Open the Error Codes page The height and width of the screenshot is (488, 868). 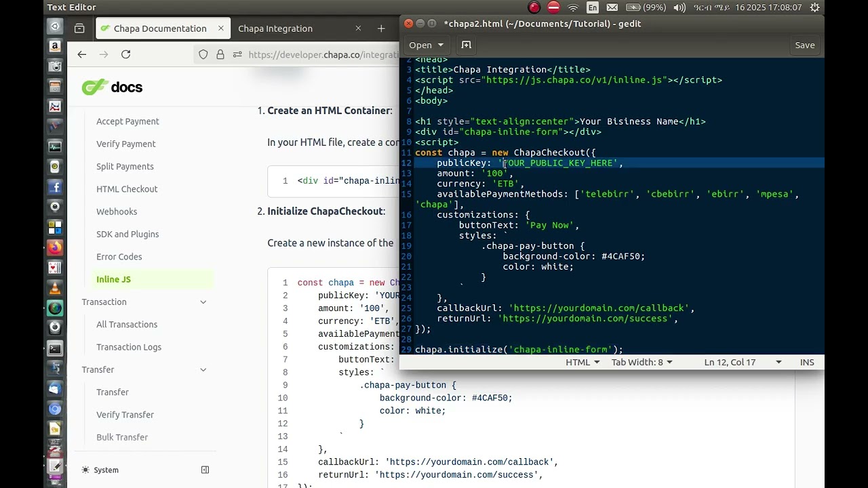coord(119,257)
